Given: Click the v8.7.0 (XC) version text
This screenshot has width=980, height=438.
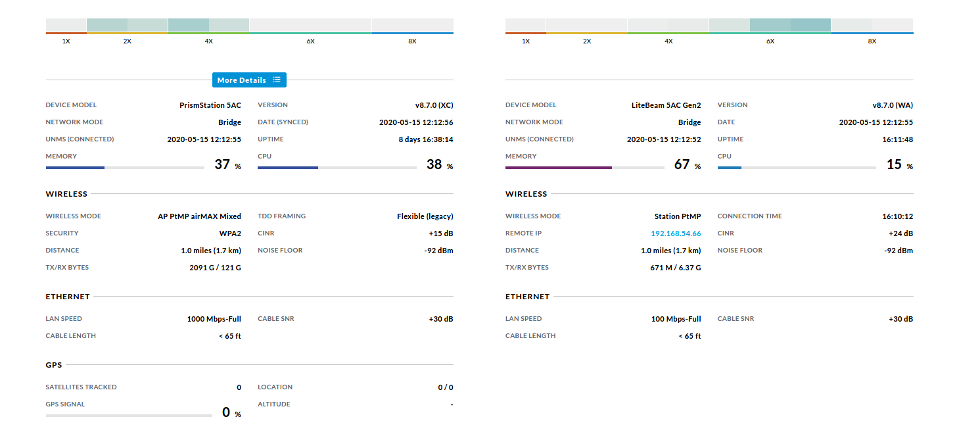Looking at the screenshot, I should 434,105.
